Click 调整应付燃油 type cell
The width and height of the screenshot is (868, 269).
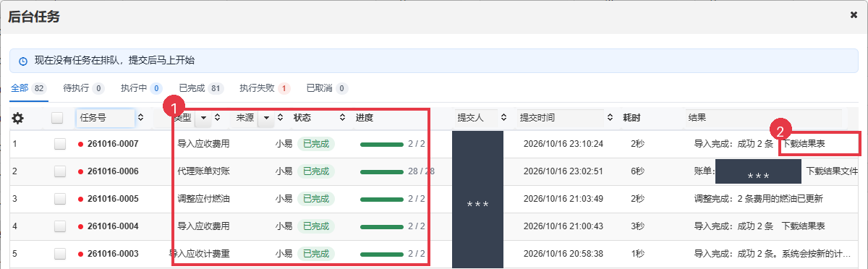point(203,199)
